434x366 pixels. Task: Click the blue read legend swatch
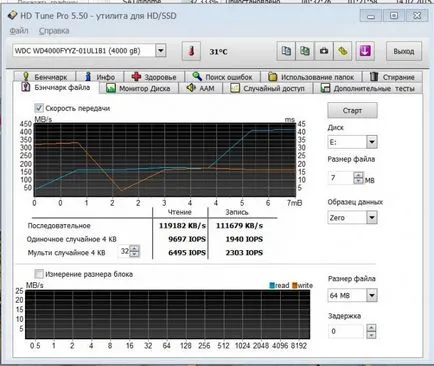coord(272,285)
